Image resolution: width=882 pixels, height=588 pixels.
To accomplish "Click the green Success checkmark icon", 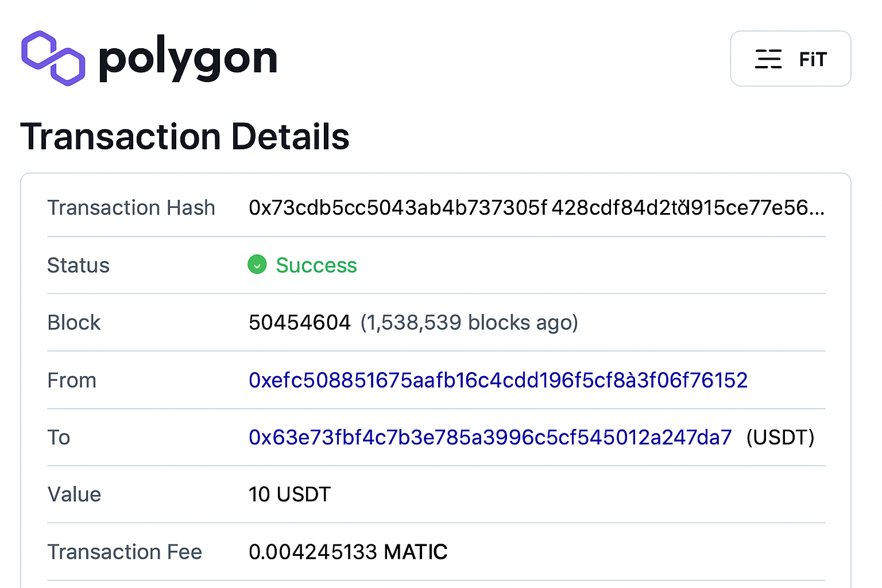I will tap(257, 265).
